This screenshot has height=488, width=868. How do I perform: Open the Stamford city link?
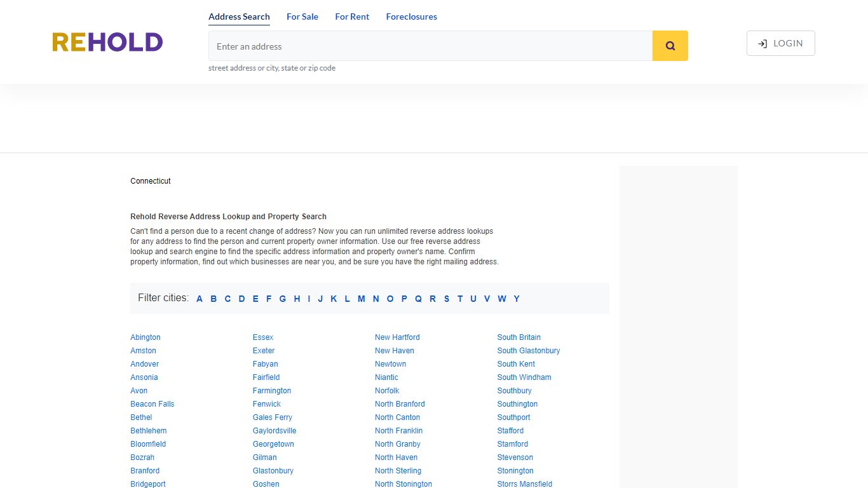point(513,444)
